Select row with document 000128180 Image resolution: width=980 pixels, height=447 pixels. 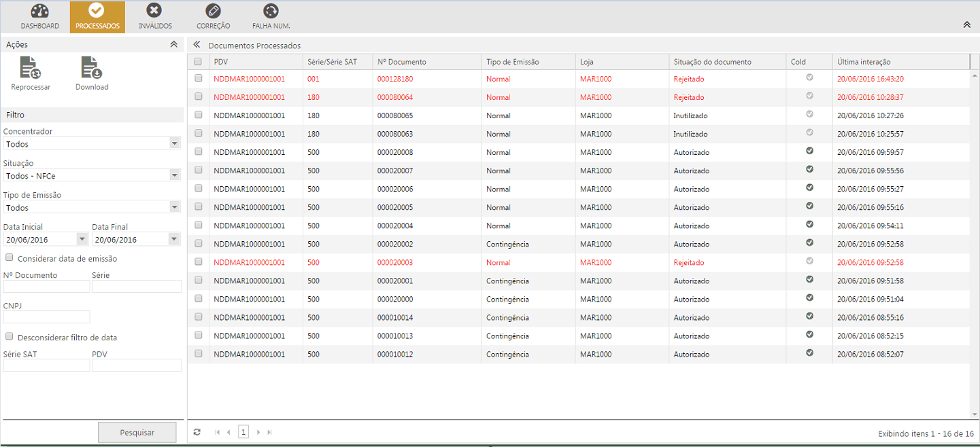[199, 79]
